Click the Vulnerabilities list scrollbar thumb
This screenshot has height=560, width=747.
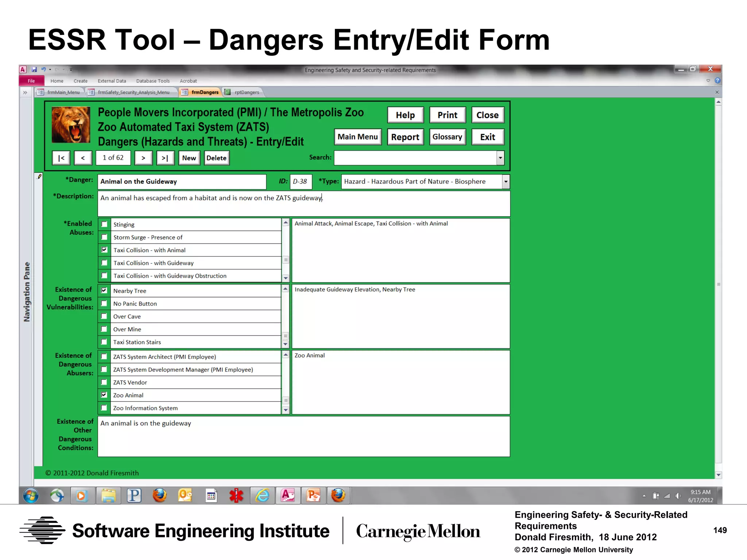pos(286,335)
